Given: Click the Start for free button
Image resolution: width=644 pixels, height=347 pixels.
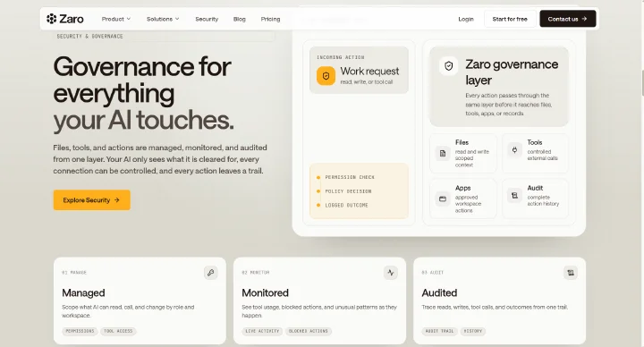Looking at the screenshot, I should (x=510, y=19).
